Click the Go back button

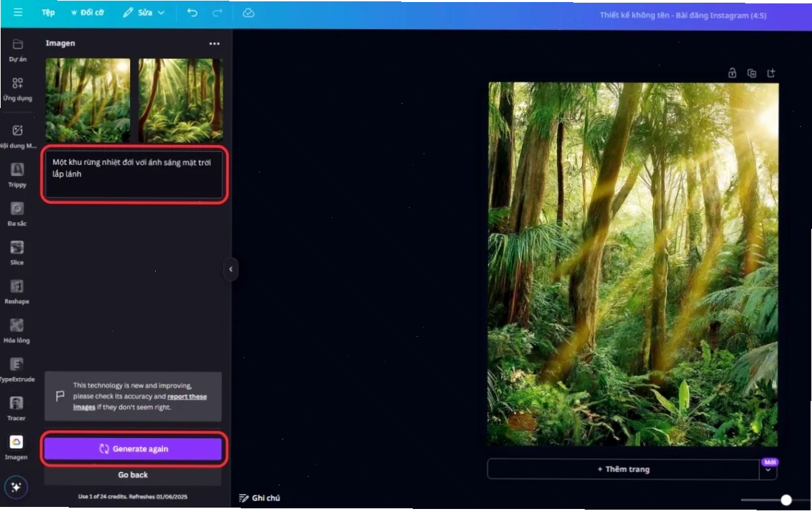click(x=133, y=475)
